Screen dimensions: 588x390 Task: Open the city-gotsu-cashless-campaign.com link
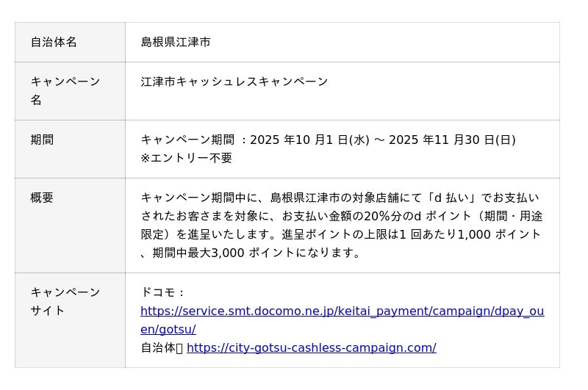coord(311,348)
